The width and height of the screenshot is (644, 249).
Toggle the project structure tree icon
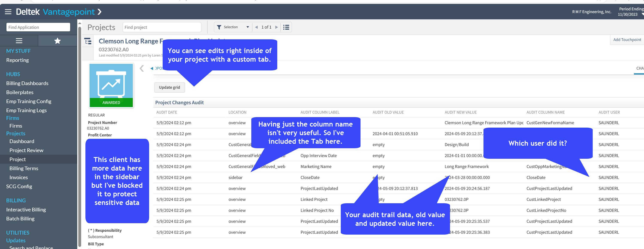pyautogui.click(x=88, y=41)
